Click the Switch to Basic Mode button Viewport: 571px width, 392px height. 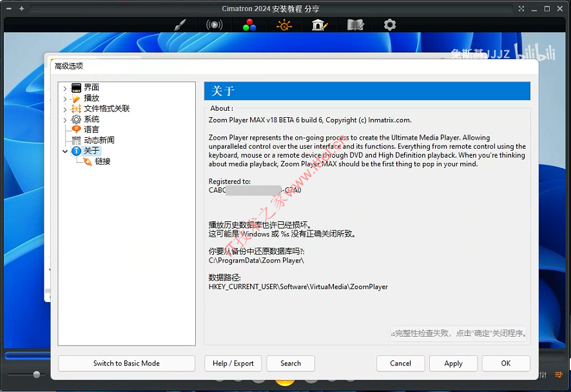tap(126, 363)
